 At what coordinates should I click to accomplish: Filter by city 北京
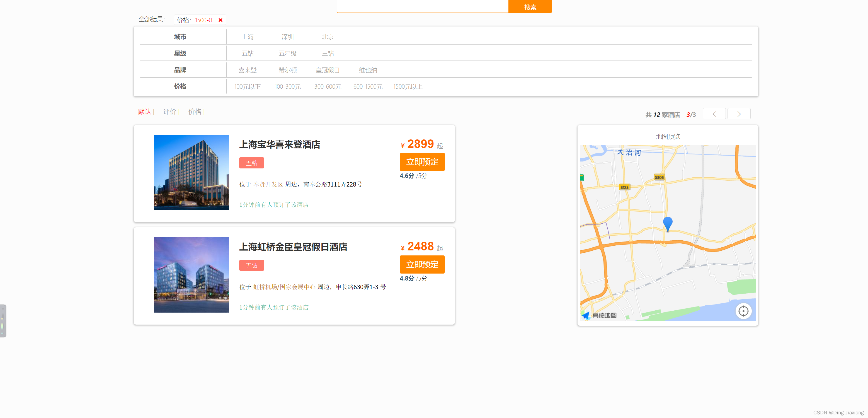(328, 37)
